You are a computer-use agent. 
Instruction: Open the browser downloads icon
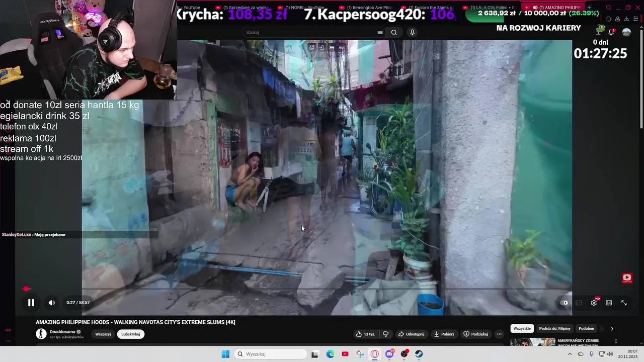(626, 19)
